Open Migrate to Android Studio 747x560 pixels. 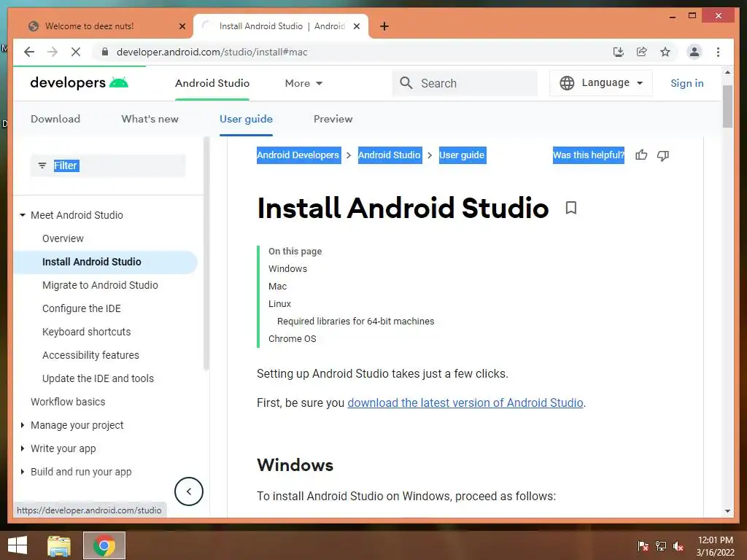[x=100, y=285]
